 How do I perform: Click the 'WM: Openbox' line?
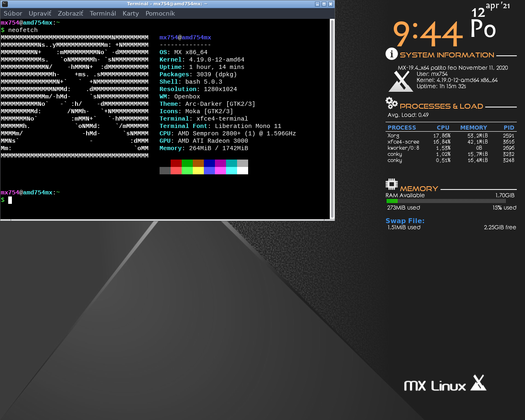tap(180, 97)
